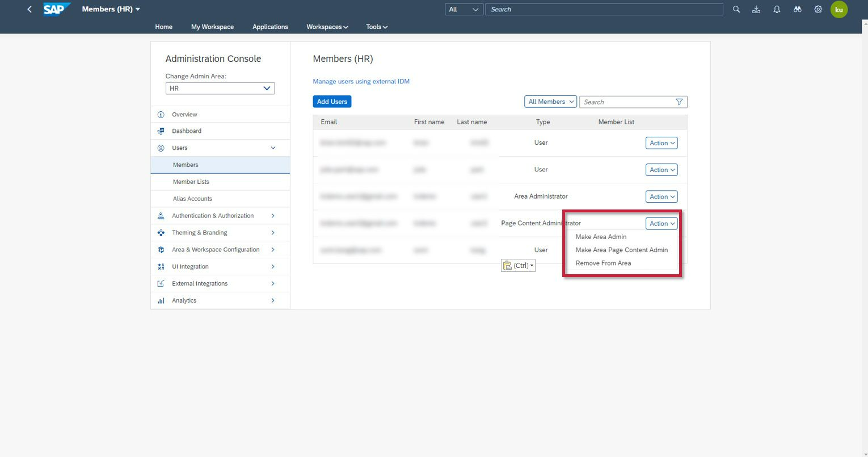Open Overview in the sidebar

[220, 115]
